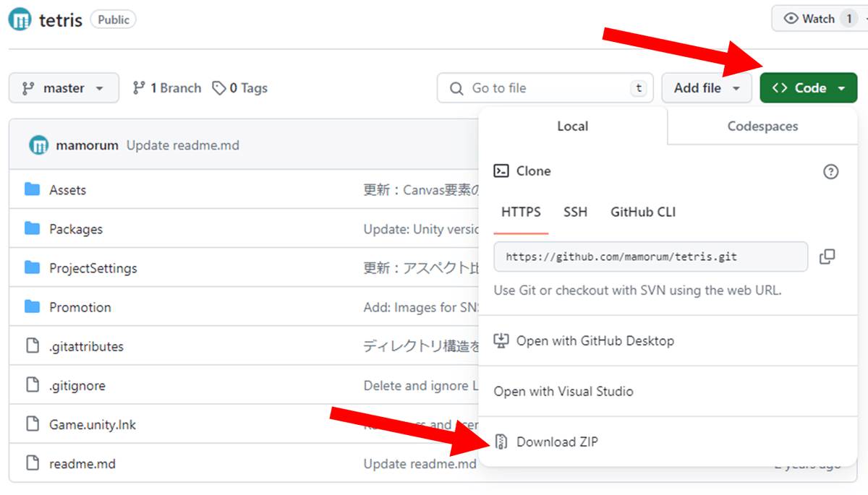Open the Update readme.md commit message
This screenshot has width=868, height=495.
click(x=183, y=145)
